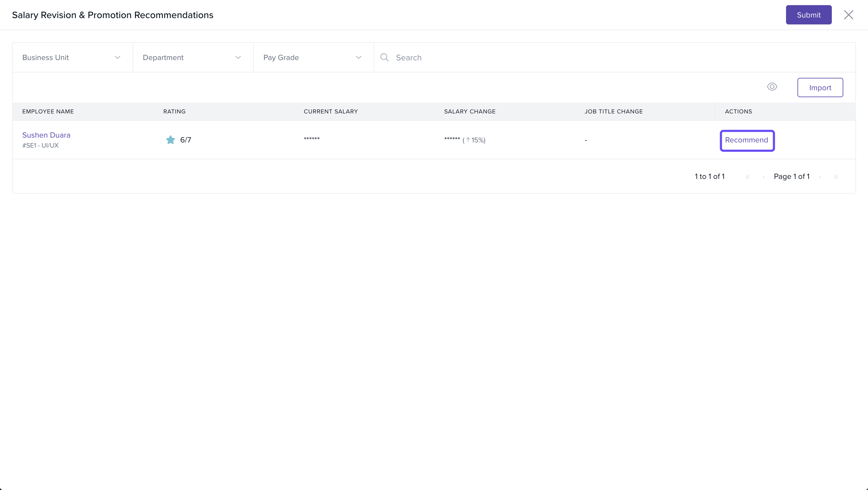The width and height of the screenshot is (868, 490).
Task: Click the Current Salary column header
Action: coord(331,112)
